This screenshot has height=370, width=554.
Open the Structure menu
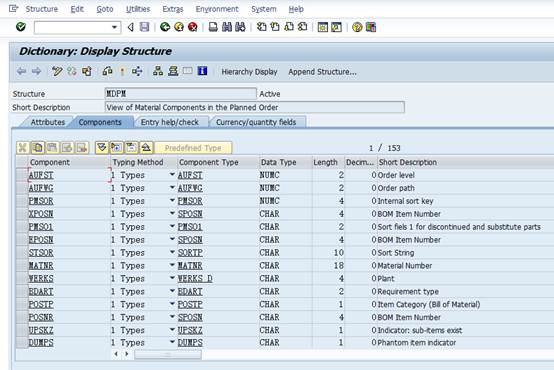click(x=42, y=9)
